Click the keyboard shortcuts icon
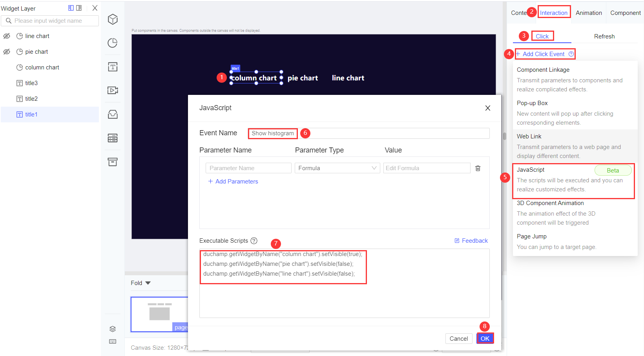The image size is (644, 356). (113, 341)
